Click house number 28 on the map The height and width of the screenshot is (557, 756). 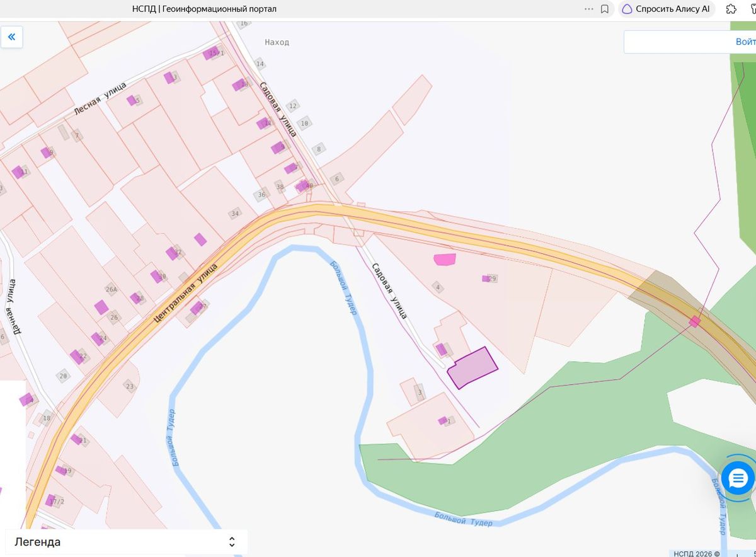140,299
